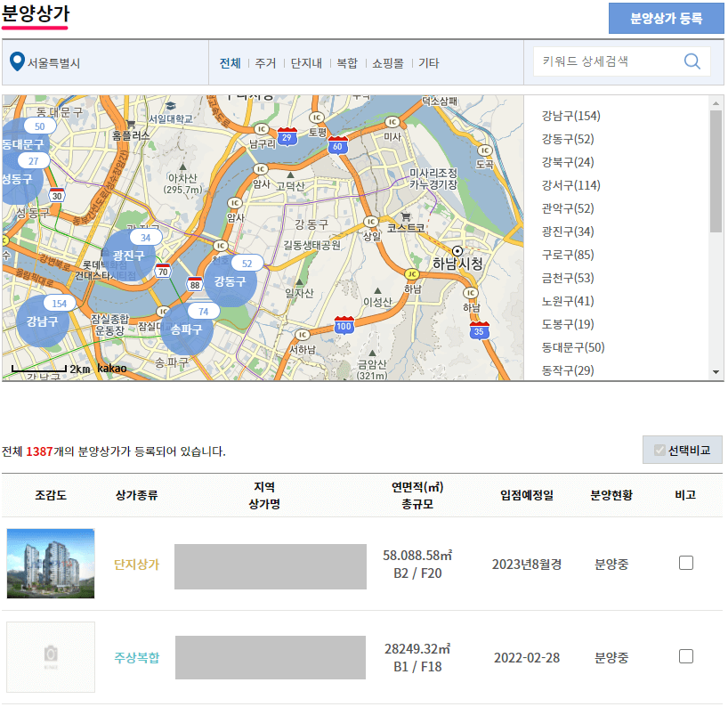Select the 전체 category tab
The width and height of the screenshot is (728, 707).
[231, 62]
